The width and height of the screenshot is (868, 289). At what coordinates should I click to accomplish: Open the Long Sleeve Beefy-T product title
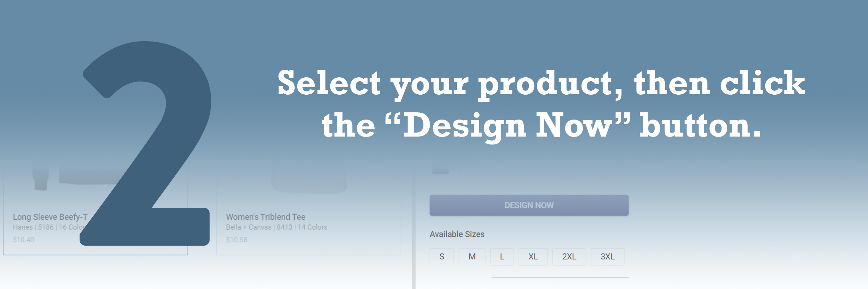coord(50,217)
